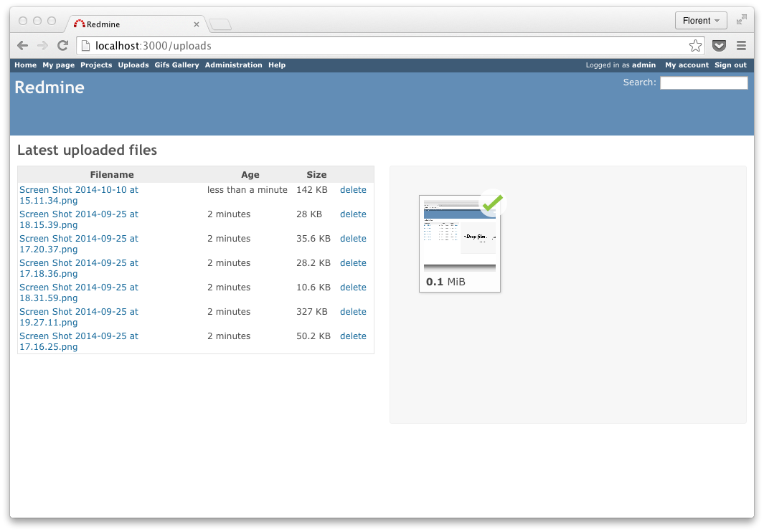Click the 'less than a minute' age cell
The width and height of the screenshot is (764, 532).
(x=247, y=189)
